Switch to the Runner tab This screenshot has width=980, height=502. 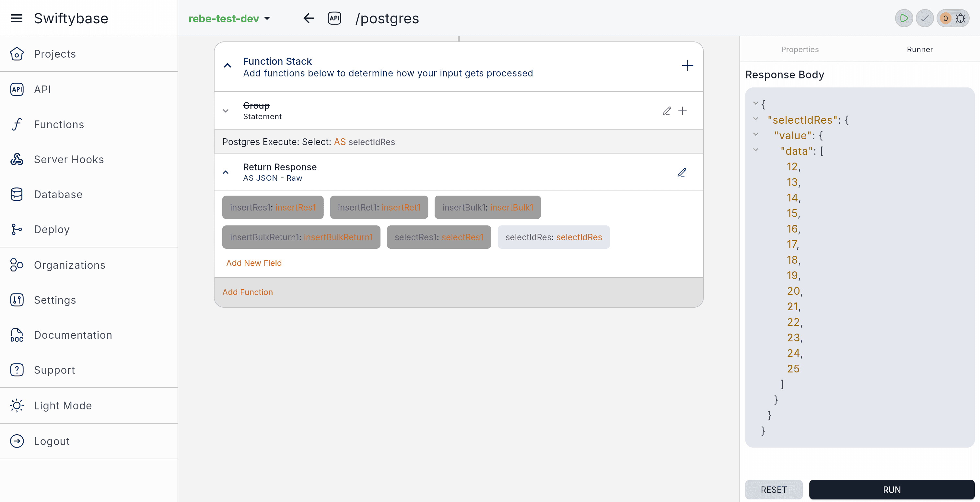(x=919, y=50)
